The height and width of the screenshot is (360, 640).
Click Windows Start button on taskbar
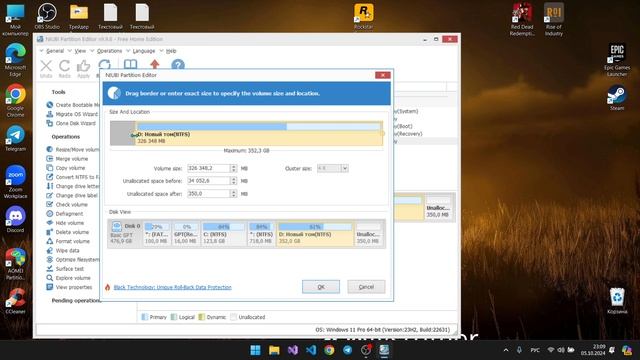click(x=256, y=350)
